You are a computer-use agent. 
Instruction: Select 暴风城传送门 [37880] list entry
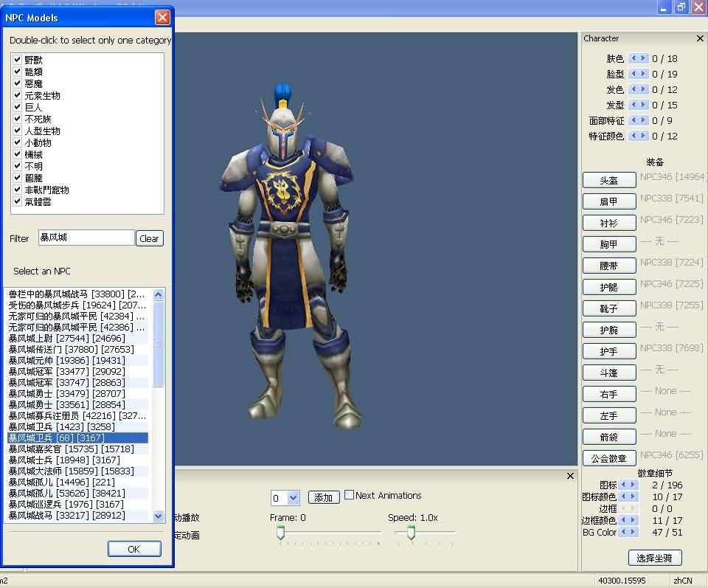[77, 349]
